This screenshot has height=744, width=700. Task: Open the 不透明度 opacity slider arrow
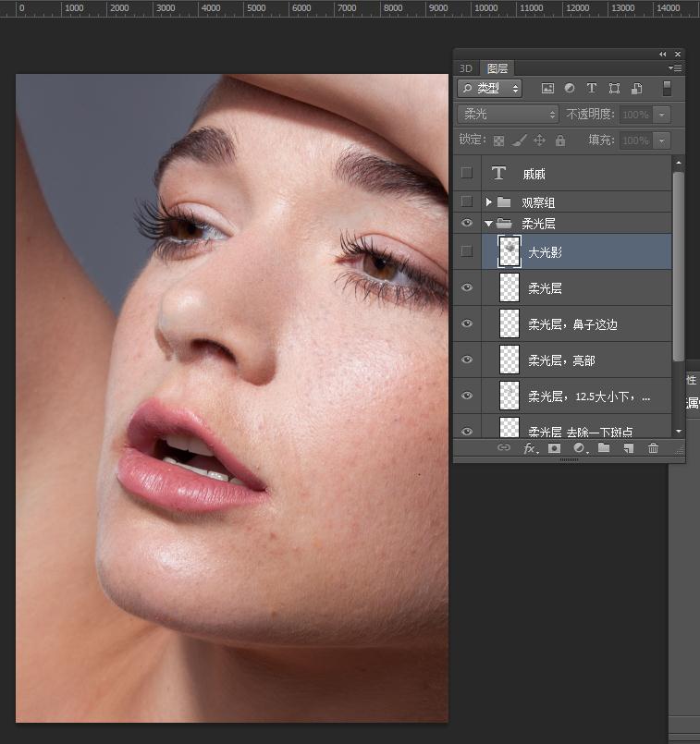point(661,115)
